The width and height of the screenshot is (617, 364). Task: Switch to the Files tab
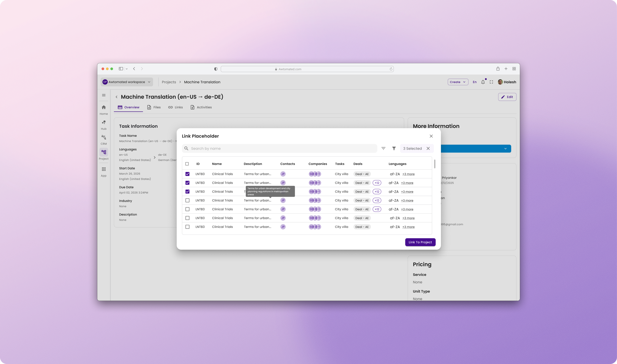[154, 107]
